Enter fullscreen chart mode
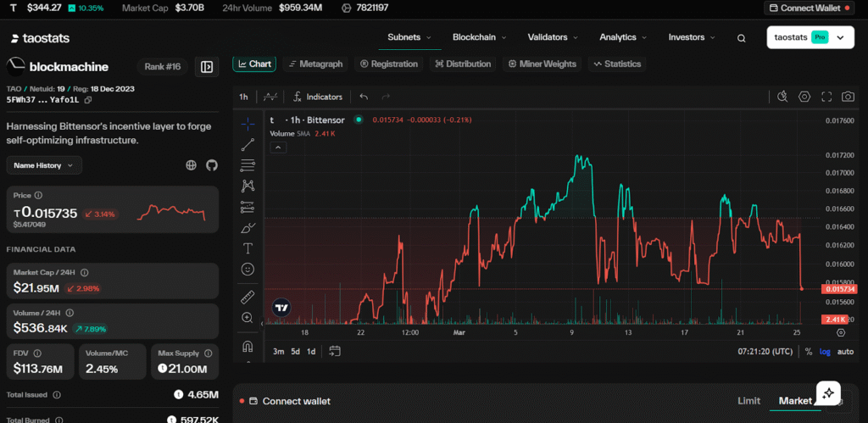Screen dimensions: 868x423 pos(826,97)
